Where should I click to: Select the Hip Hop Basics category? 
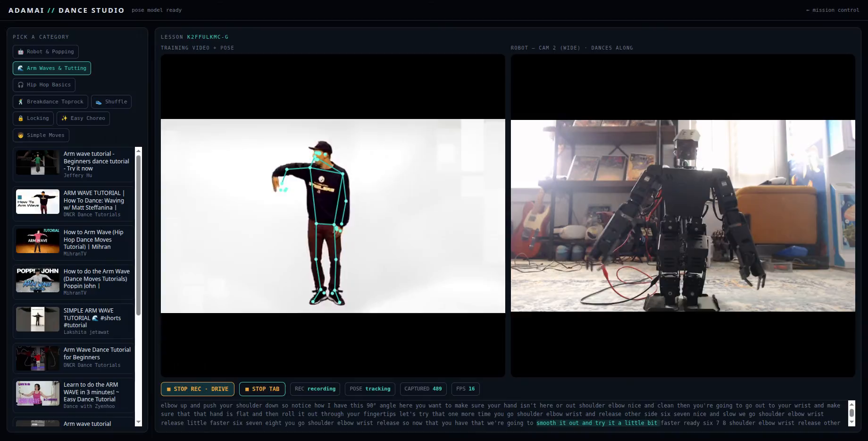click(x=44, y=85)
